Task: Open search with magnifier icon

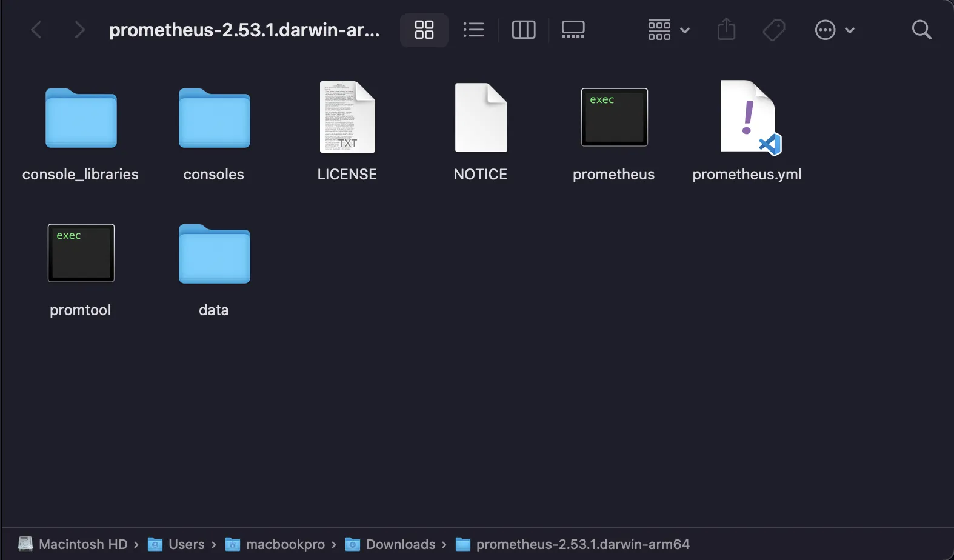Action: coord(921,30)
